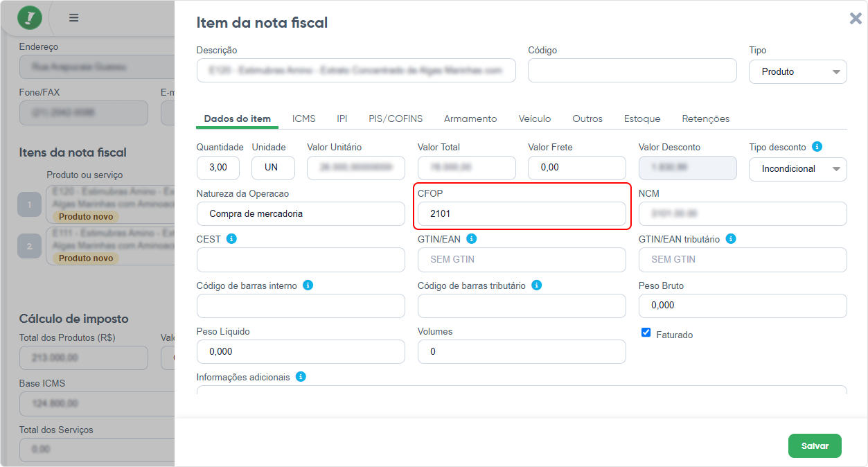Click the green logo icon

point(29,17)
